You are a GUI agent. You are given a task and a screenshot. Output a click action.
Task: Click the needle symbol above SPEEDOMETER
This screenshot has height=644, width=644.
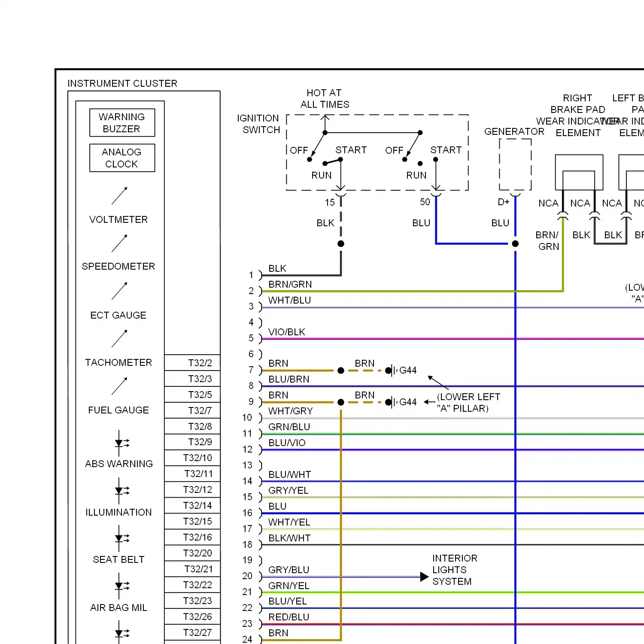[x=119, y=243]
